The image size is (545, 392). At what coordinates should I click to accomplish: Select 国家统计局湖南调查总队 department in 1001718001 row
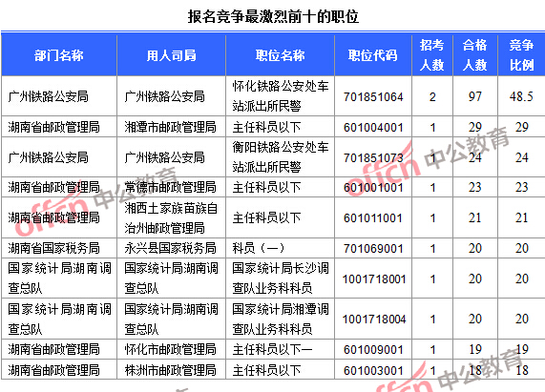click(59, 279)
